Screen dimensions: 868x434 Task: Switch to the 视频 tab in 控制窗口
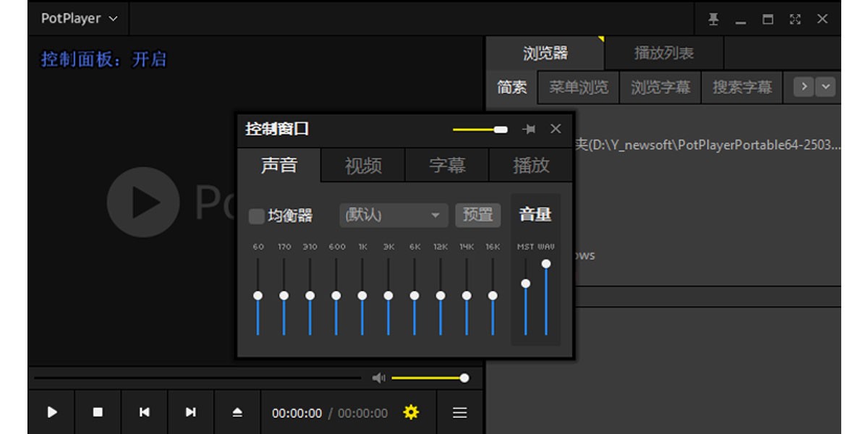[362, 165]
